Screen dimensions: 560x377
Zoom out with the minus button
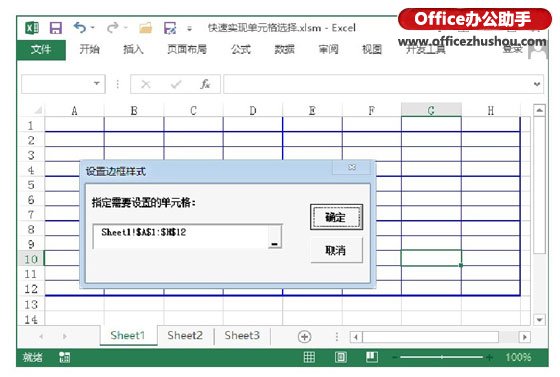click(395, 357)
